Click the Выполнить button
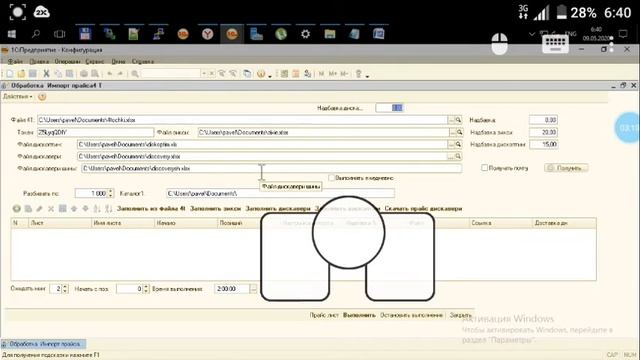The height and width of the screenshot is (360, 640). tap(359, 315)
